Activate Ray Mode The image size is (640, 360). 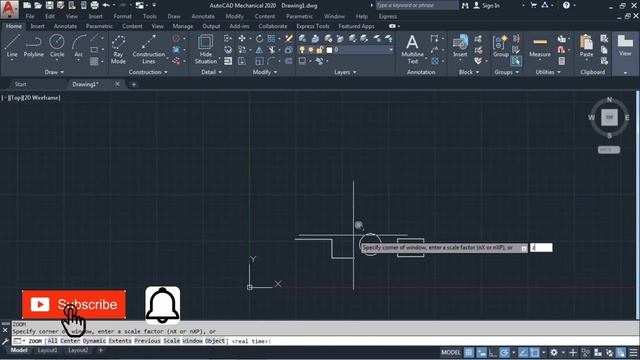[118, 49]
